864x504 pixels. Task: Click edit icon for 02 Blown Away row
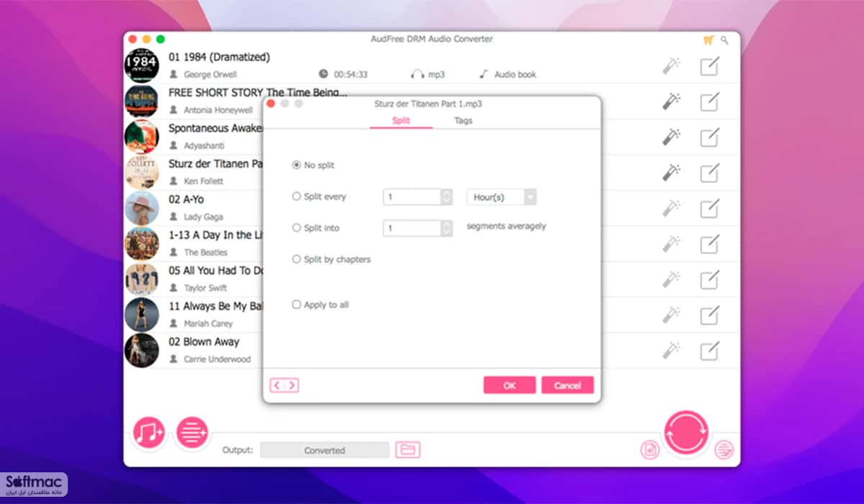709,351
